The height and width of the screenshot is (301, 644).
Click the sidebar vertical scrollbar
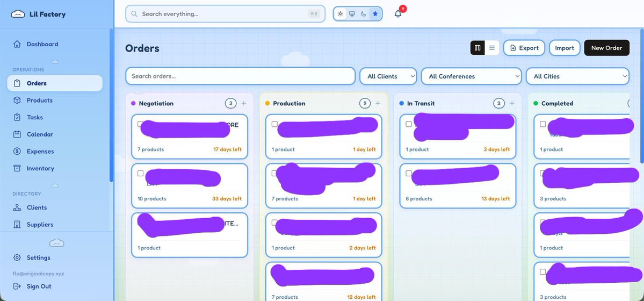pos(111,105)
